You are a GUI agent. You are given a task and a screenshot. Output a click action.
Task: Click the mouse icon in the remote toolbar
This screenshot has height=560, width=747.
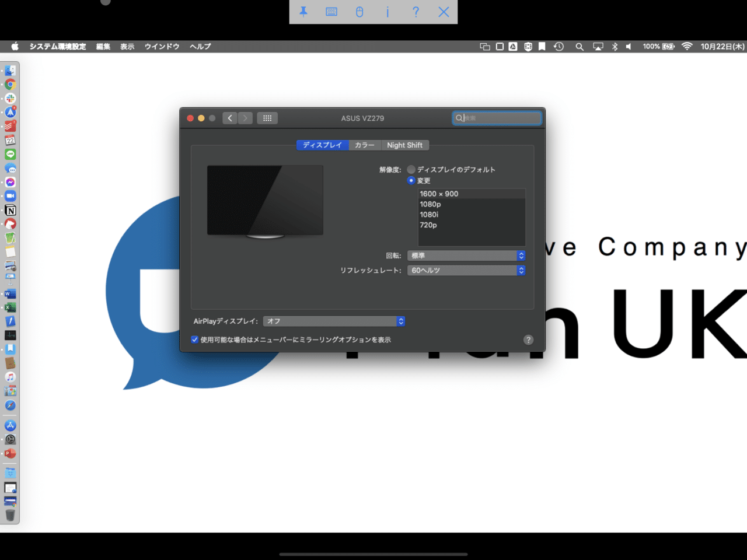click(359, 12)
